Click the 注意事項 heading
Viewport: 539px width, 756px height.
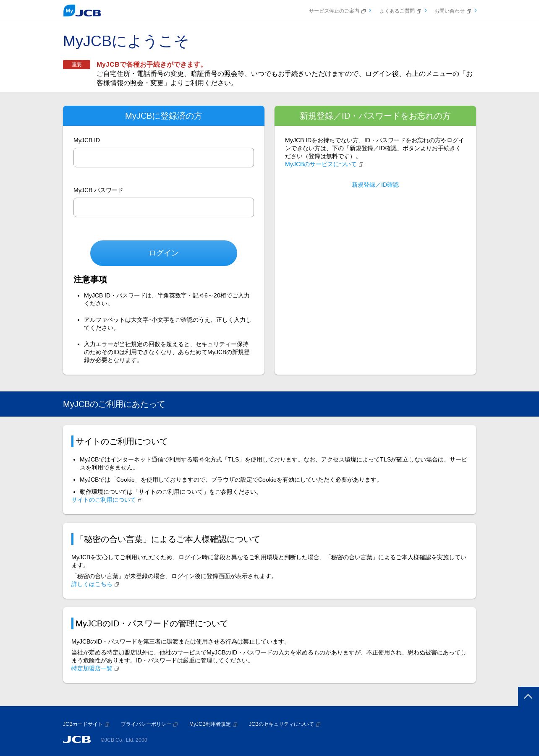point(90,279)
